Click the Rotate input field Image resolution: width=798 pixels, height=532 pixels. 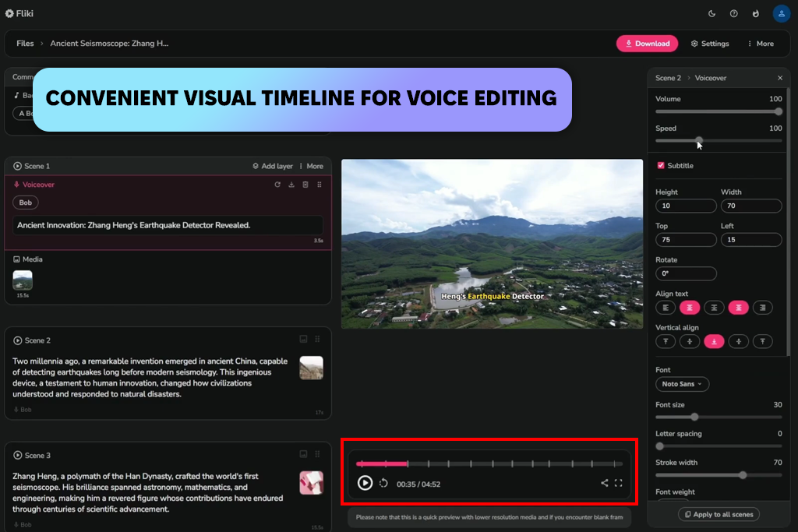tap(686, 273)
